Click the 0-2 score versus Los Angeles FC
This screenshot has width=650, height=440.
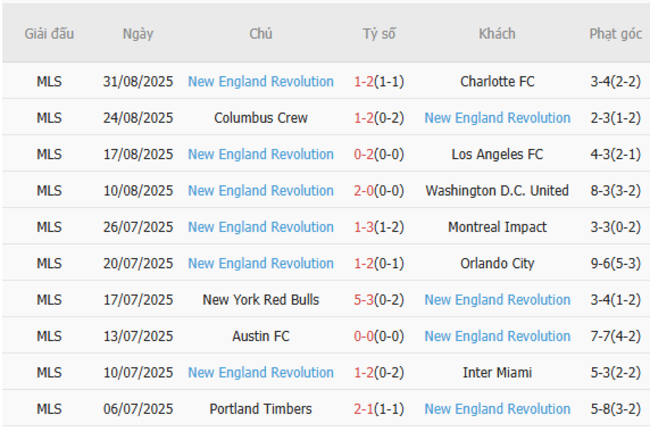364,154
